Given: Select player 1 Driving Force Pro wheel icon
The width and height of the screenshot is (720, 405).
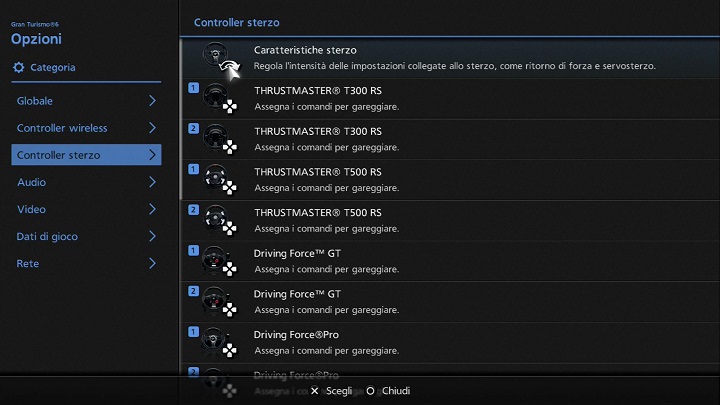Looking at the screenshot, I should coord(214,343).
